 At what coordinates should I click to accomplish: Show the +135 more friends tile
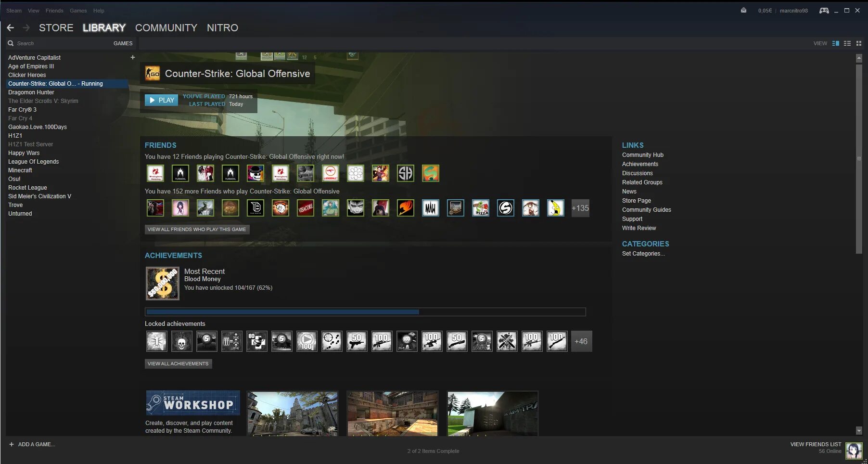(580, 208)
